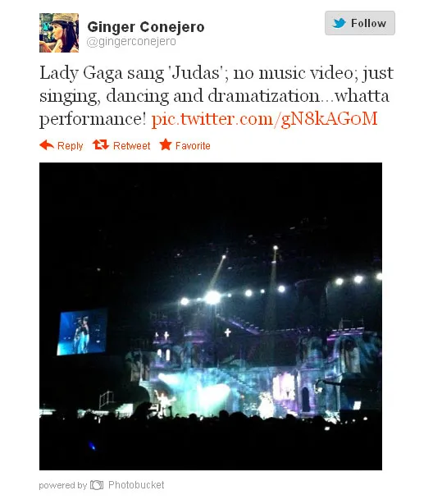
Task: Click the Retweet arrows icon
Action: pos(101,144)
